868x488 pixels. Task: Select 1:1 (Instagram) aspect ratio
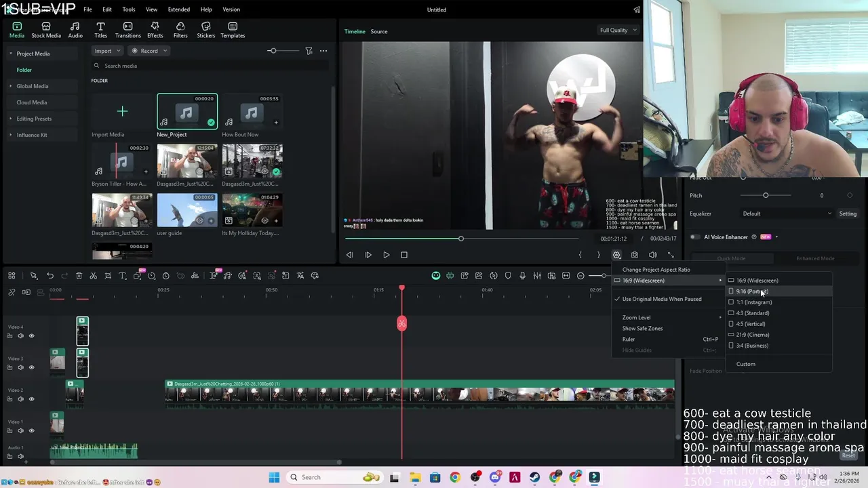tap(778, 302)
